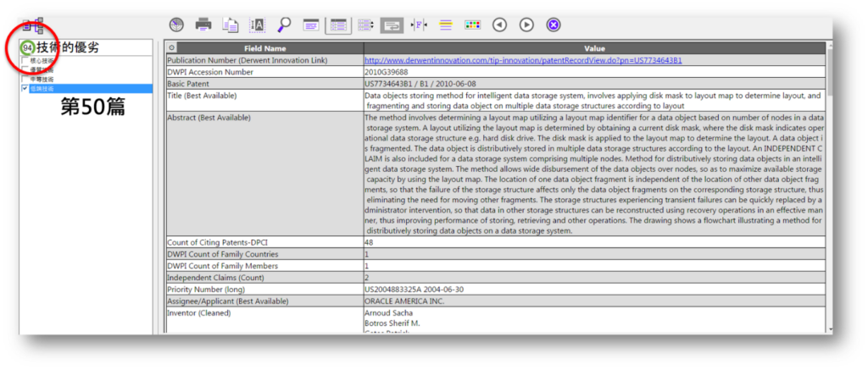Click the list with up-down arrows icon
Viewport: 868px width, 370px height.
click(x=365, y=25)
